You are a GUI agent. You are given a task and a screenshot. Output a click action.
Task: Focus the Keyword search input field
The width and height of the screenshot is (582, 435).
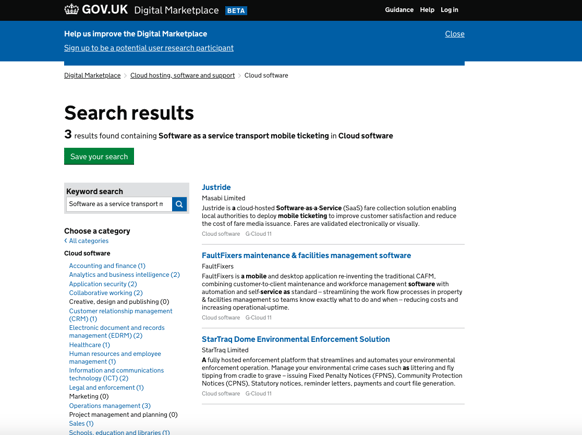119,204
